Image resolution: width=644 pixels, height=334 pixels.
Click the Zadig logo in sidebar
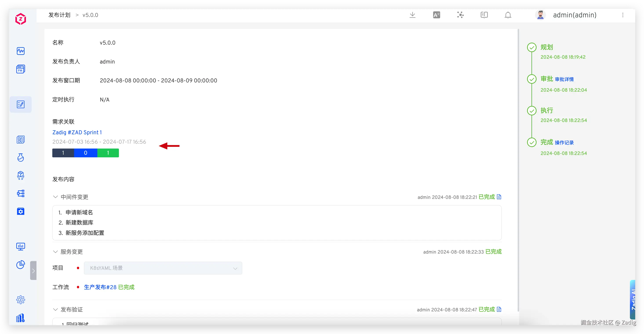(20, 19)
